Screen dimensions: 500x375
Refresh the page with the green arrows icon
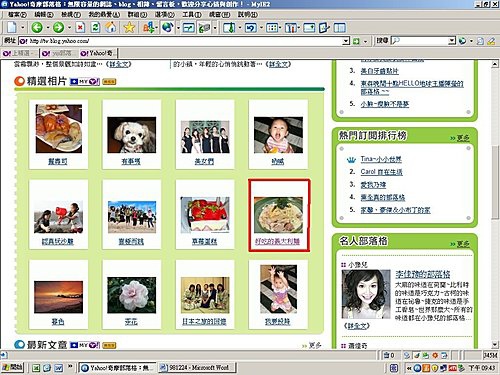[x=95, y=27]
